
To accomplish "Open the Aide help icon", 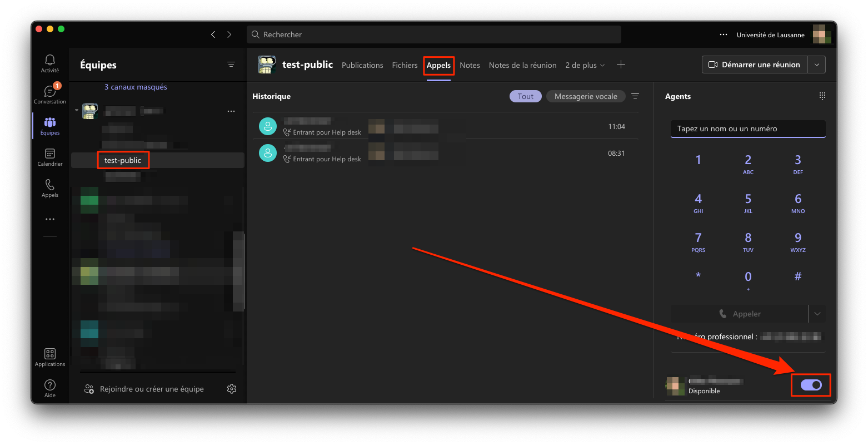I will point(50,388).
